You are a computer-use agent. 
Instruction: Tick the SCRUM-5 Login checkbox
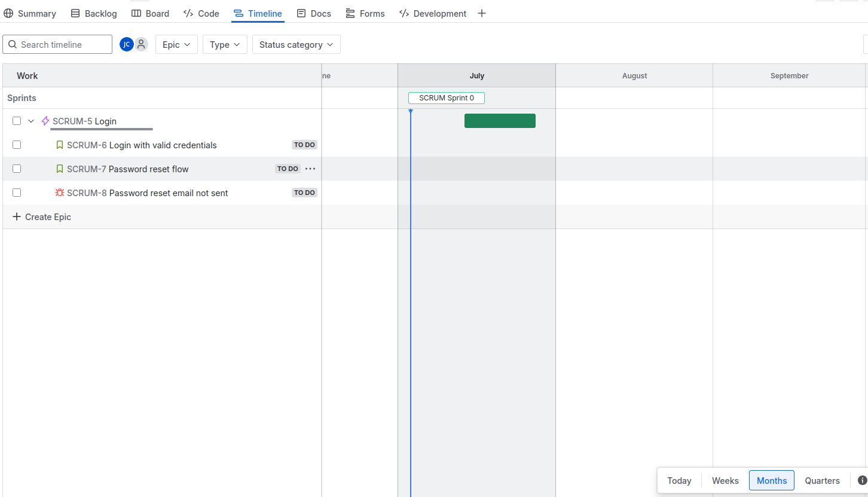(17, 121)
